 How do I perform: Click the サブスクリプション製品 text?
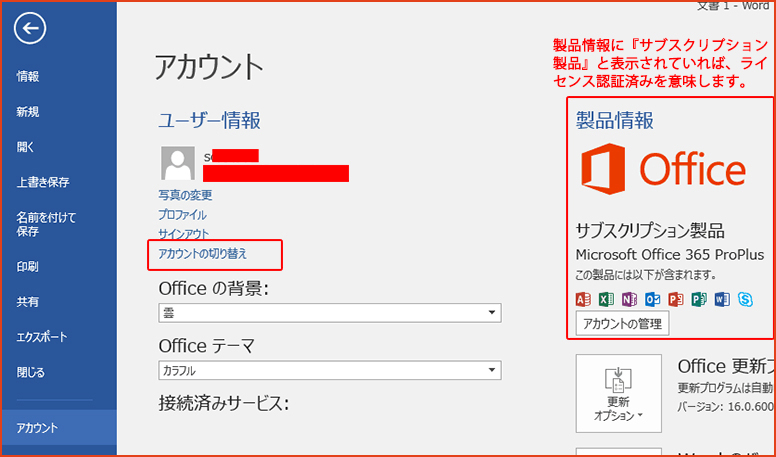650,231
